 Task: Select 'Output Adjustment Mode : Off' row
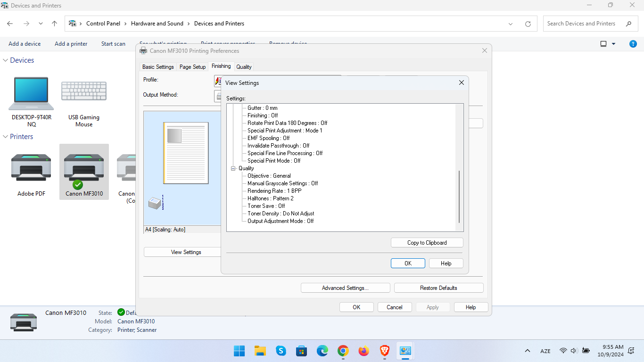click(281, 221)
